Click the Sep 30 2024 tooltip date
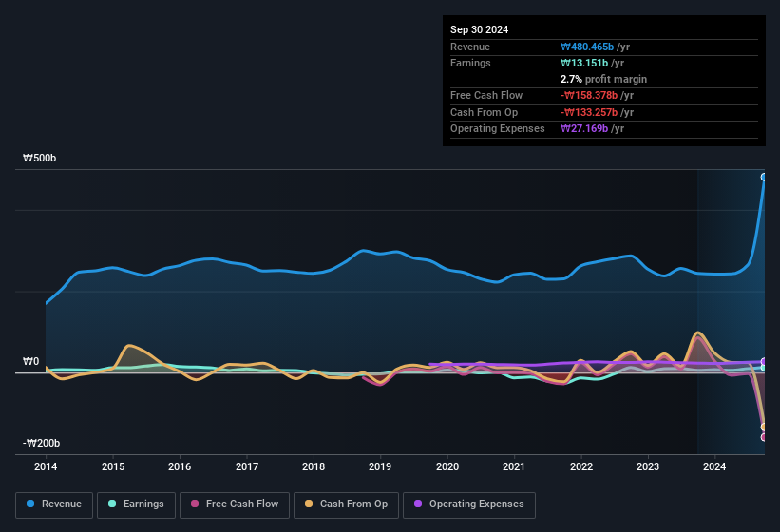The image size is (780, 532). (479, 29)
